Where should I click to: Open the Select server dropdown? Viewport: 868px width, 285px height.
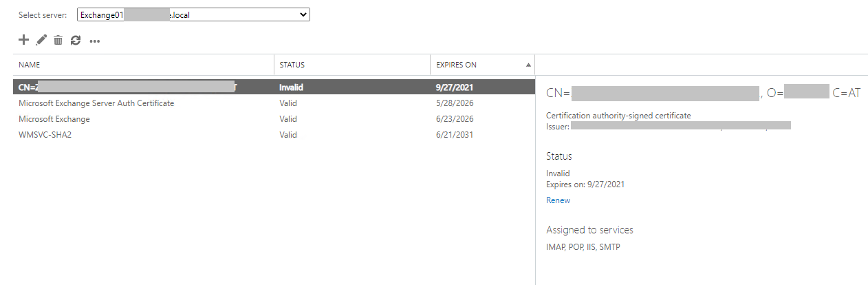coord(193,14)
